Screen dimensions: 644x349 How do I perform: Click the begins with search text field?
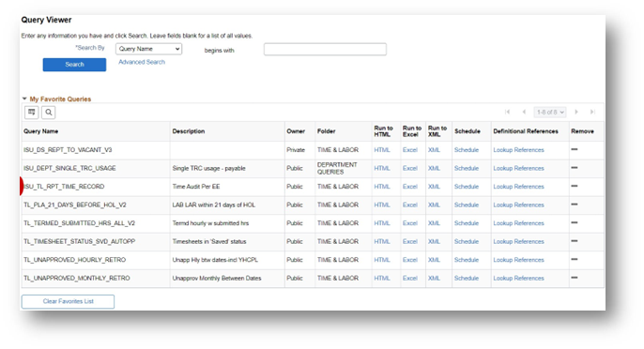point(325,50)
